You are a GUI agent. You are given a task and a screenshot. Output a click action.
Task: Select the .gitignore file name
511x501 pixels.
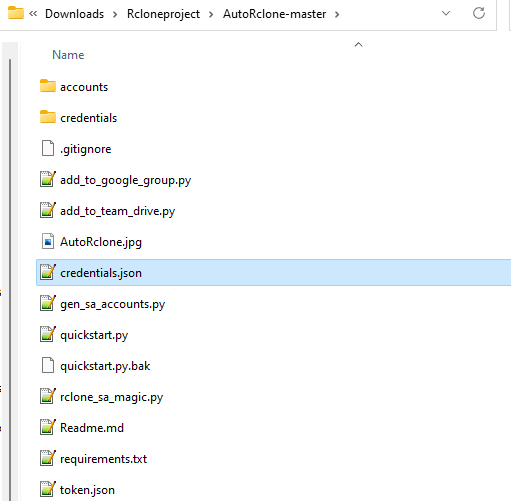(x=86, y=149)
